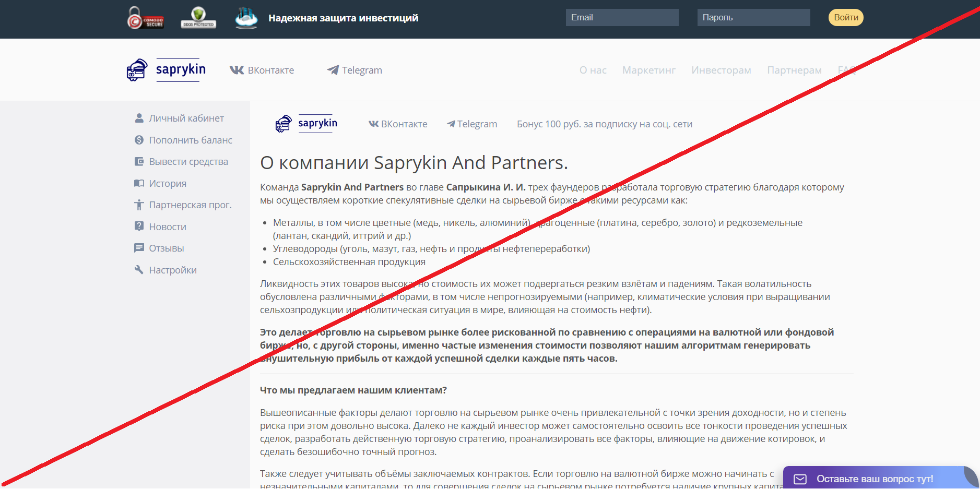Open the FAQ menu item
Screen dimensions: 980x489
[846, 70]
